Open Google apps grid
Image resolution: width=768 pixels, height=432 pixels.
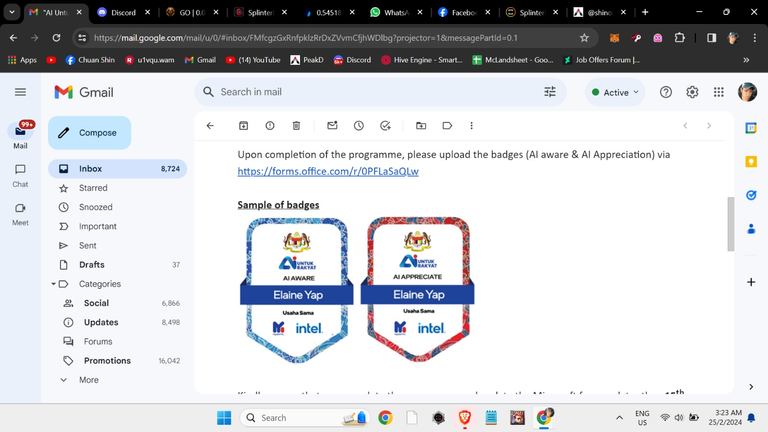pyautogui.click(x=719, y=92)
